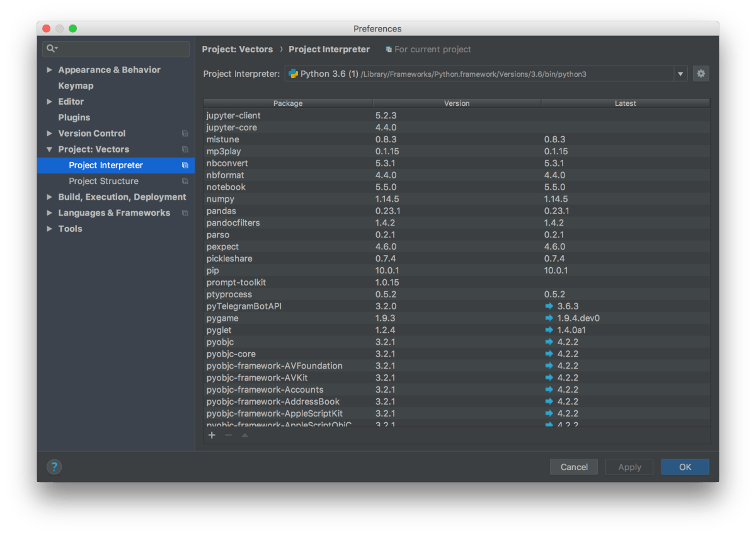The width and height of the screenshot is (756, 535).
Task: Select the pandocfilters package row
Action: click(457, 223)
